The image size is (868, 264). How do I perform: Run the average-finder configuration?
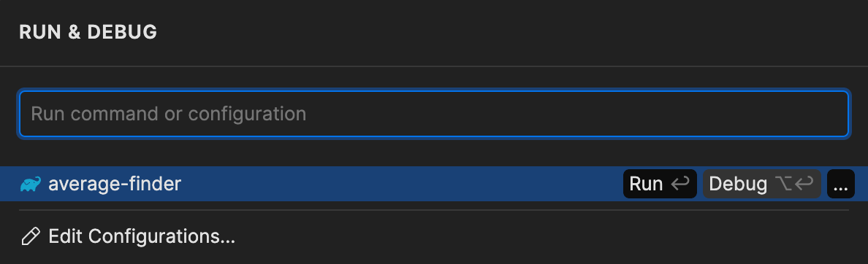tap(660, 184)
